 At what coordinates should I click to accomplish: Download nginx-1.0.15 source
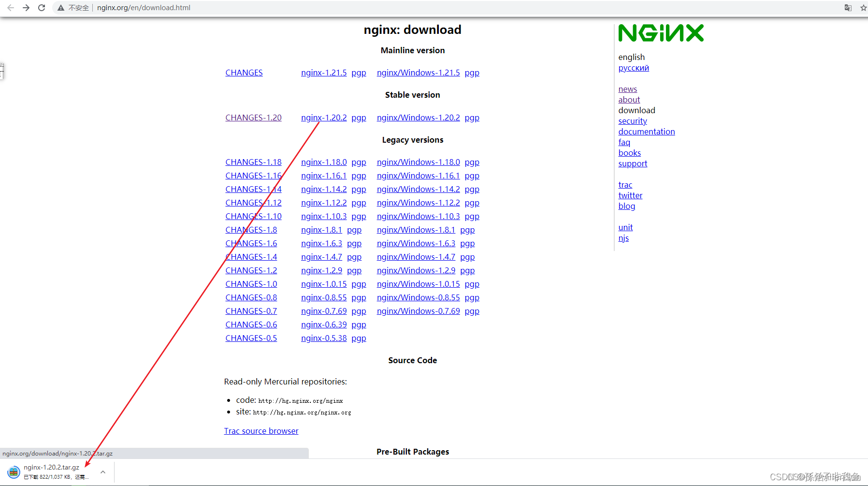pos(324,284)
